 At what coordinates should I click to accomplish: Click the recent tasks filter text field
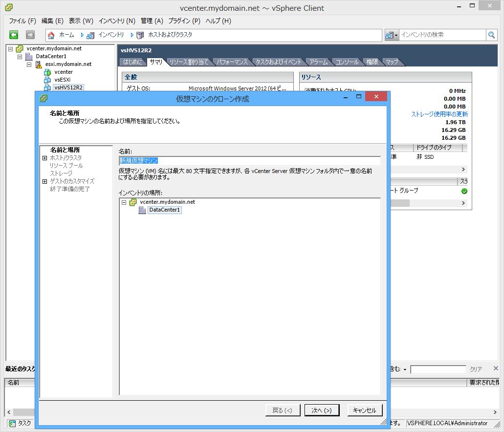click(x=438, y=369)
